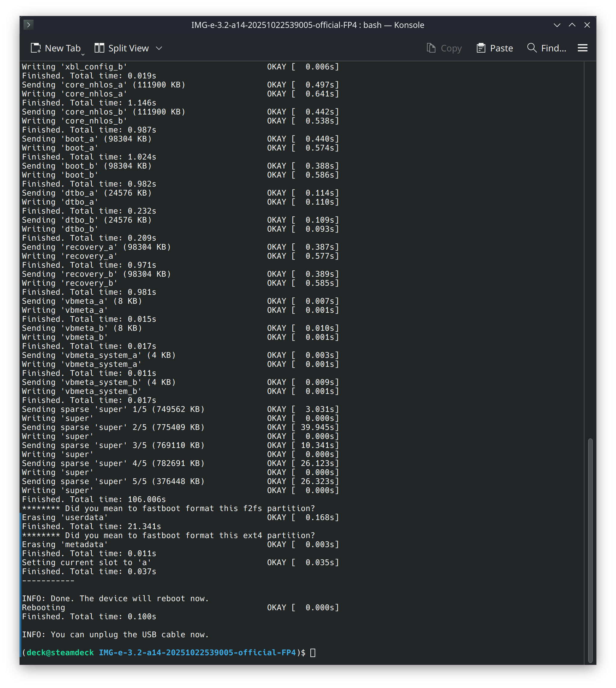Open the Find... search bar
Image resolution: width=616 pixels, height=688 pixels.
point(553,48)
